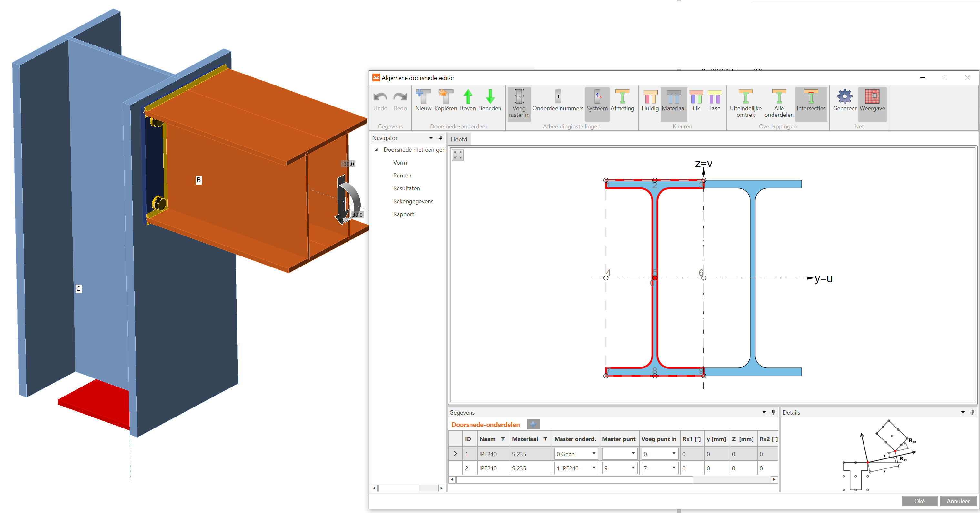Switch to the Hoofd tab
The image size is (980, 513).
(459, 139)
